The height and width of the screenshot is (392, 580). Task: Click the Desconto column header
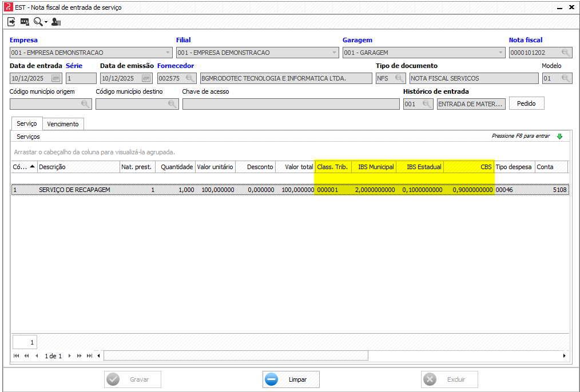click(x=256, y=167)
